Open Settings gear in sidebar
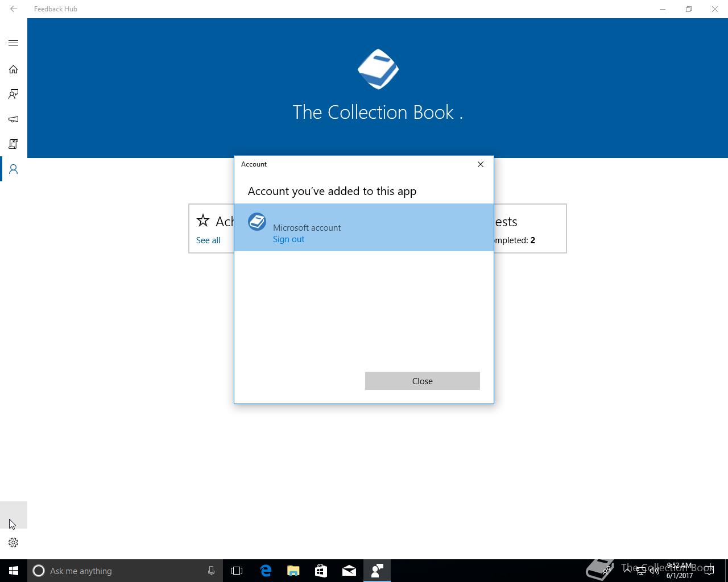 click(14, 543)
